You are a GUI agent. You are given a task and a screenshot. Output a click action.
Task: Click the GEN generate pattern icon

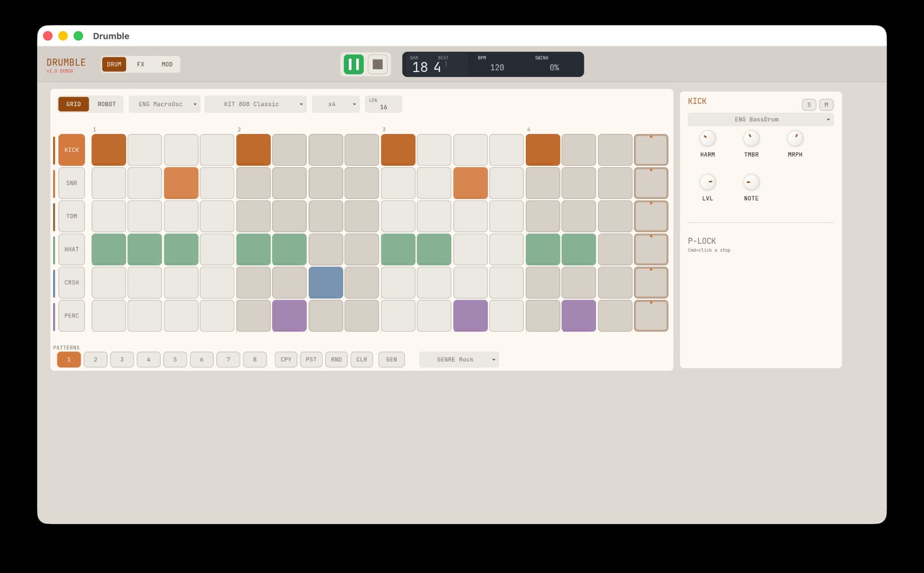pos(391,359)
